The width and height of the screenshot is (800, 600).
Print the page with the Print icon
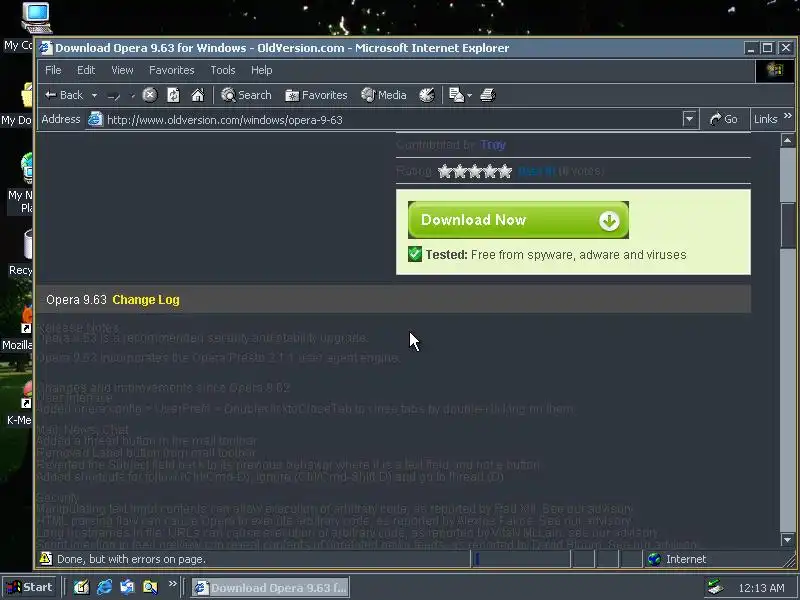click(488, 95)
